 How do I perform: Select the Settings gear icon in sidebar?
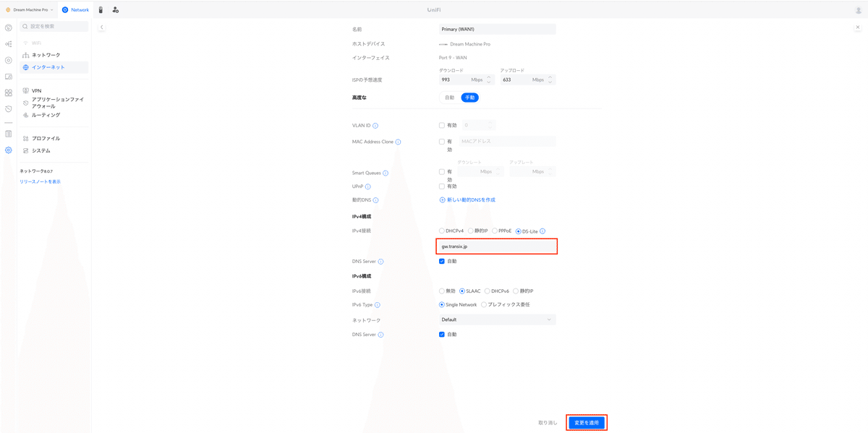8,150
